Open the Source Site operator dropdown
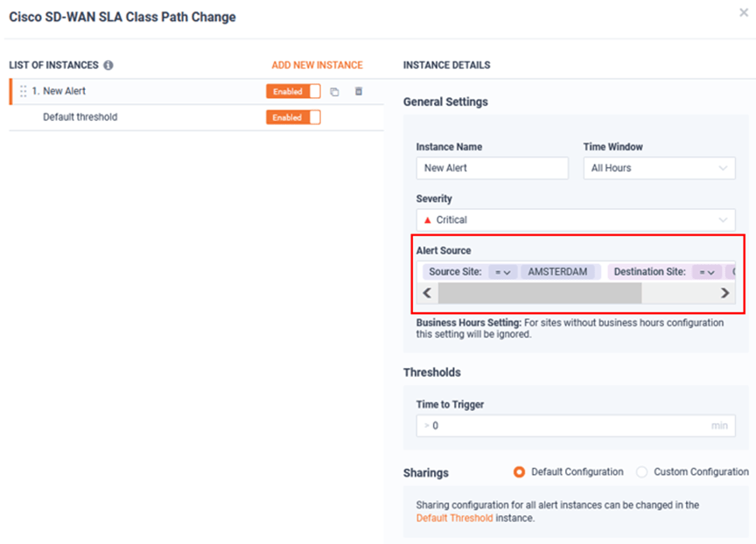 pos(503,272)
